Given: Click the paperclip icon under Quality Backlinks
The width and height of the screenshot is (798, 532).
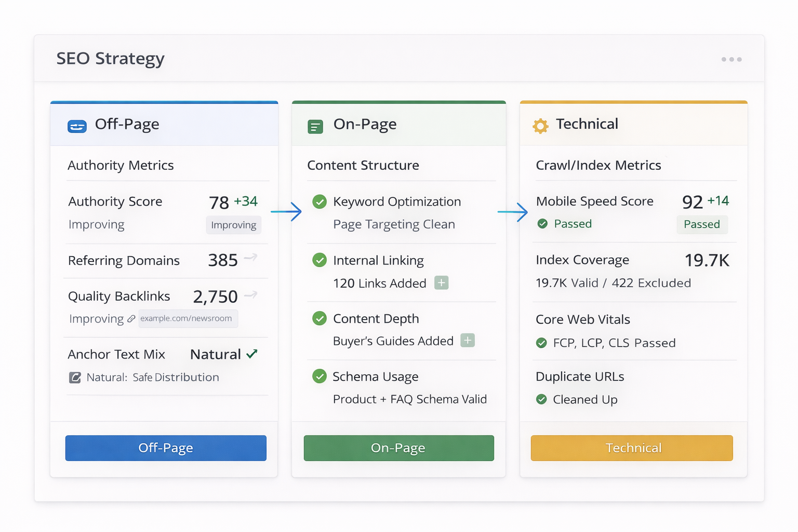Looking at the screenshot, I should click(x=131, y=319).
